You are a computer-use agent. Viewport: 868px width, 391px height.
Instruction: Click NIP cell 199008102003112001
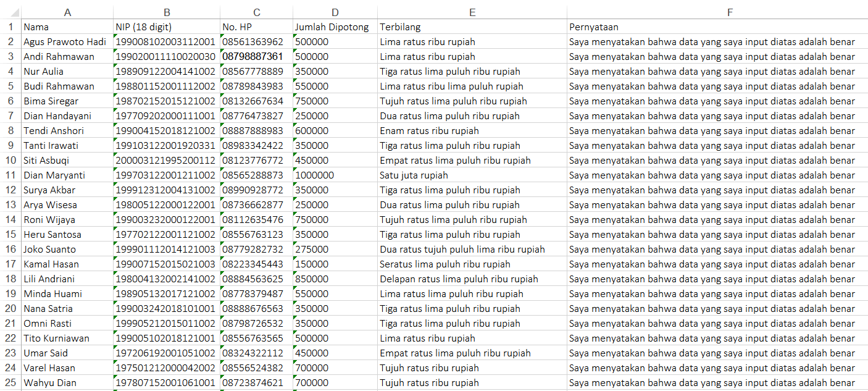pos(167,42)
